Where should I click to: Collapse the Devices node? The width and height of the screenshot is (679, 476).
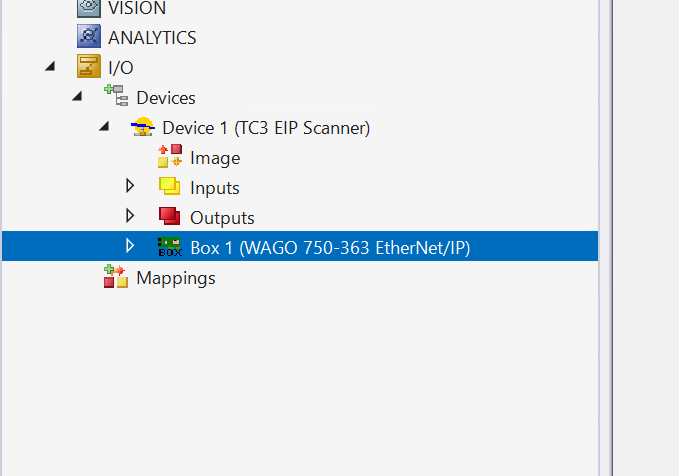(77, 97)
